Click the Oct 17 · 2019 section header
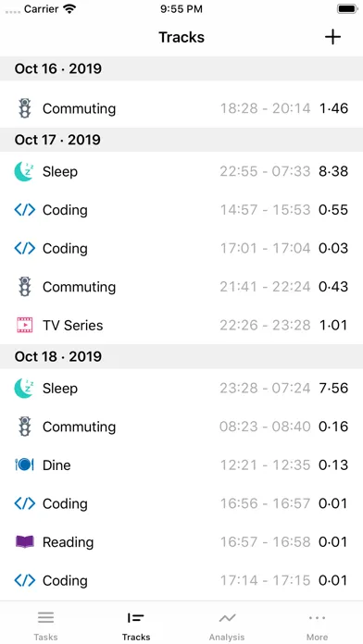363x644 pixels. 181,140
